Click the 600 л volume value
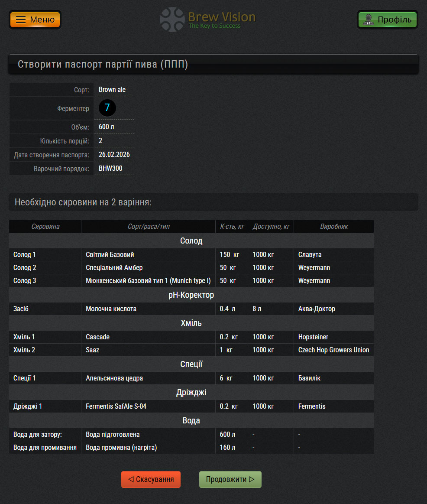This screenshot has width=427, height=504. pyautogui.click(x=107, y=127)
